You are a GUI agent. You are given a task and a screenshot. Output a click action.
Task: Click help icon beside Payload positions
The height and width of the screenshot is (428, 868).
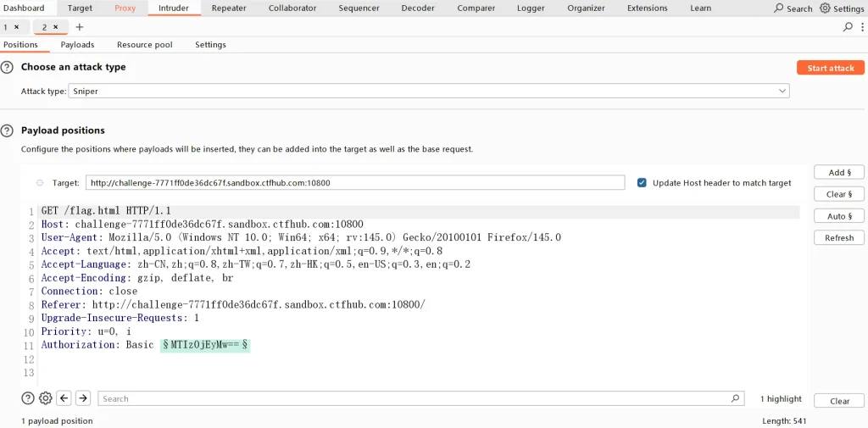pos(8,131)
